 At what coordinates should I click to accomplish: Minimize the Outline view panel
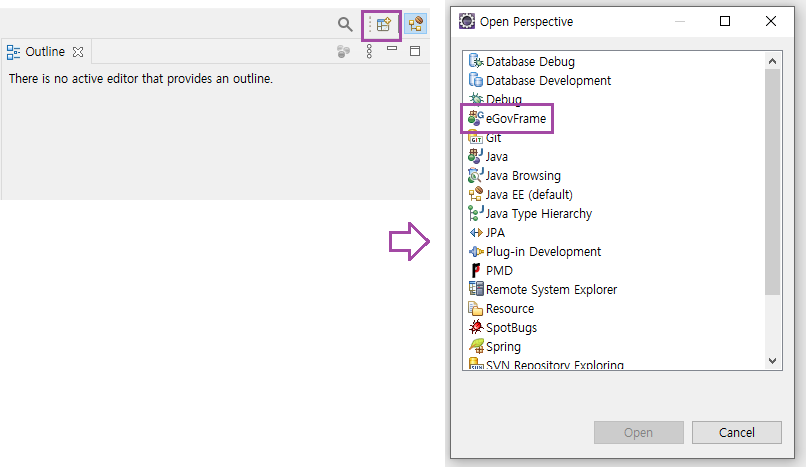pos(392,48)
